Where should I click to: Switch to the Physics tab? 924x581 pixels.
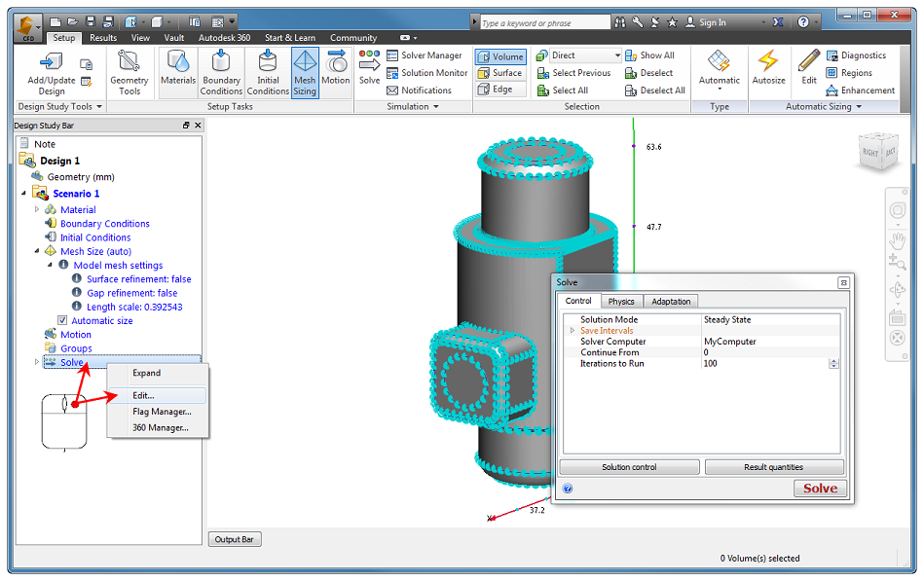click(x=621, y=301)
